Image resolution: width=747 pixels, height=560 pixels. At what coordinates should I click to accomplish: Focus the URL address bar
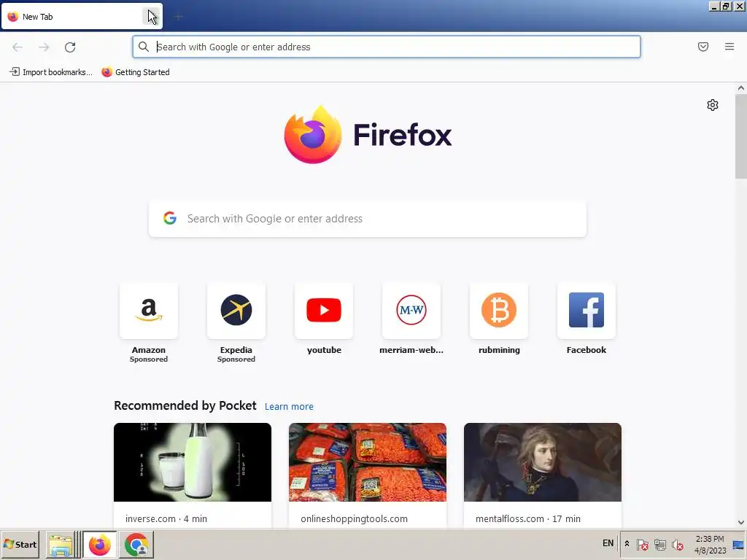387,47
